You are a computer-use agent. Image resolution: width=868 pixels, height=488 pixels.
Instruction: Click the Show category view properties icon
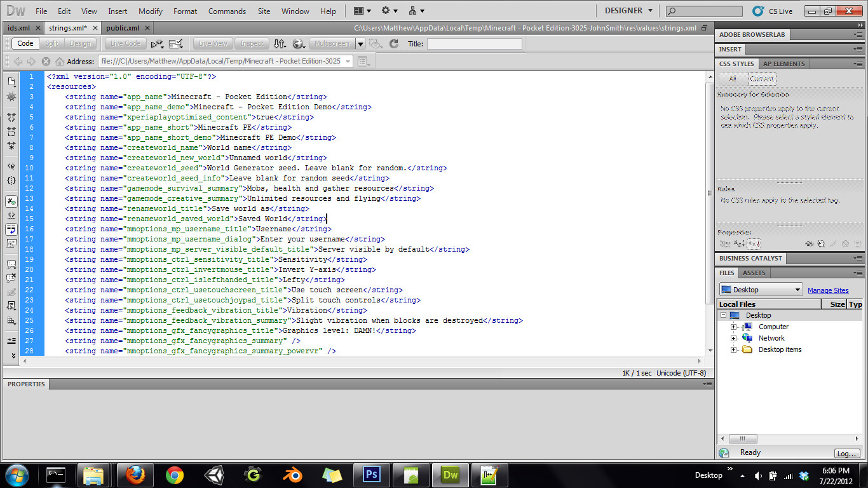pyautogui.click(x=725, y=243)
